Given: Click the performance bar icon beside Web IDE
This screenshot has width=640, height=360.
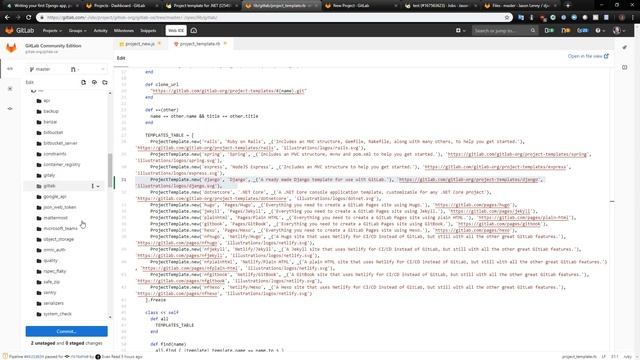Looking at the screenshot, I should (194, 31).
